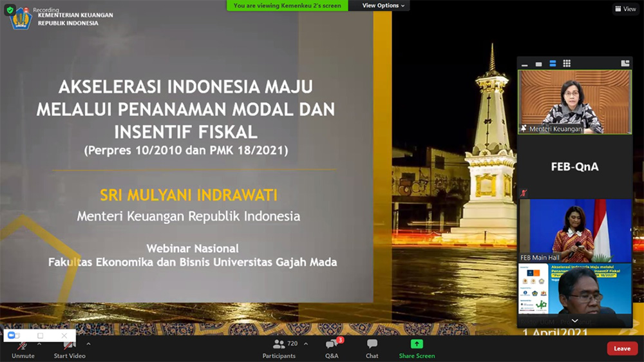Open the Participants panel
This screenshot has height=362, width=644.
(279, 348)
